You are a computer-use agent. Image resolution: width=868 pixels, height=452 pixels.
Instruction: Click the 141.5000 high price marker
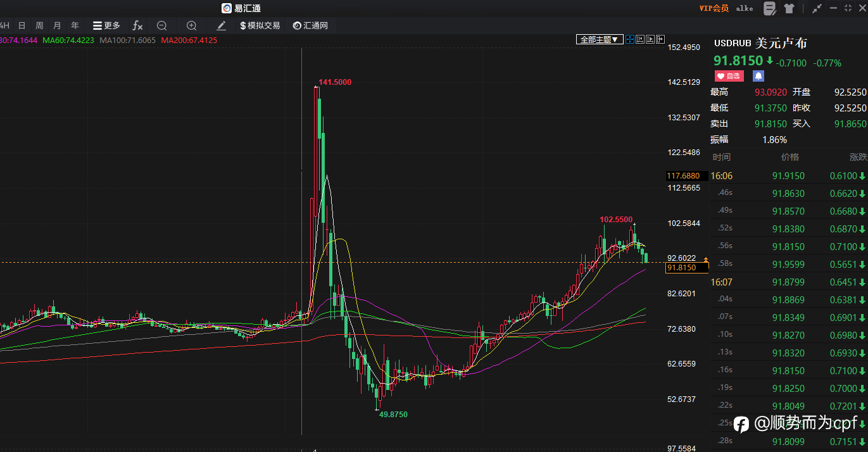334,82
